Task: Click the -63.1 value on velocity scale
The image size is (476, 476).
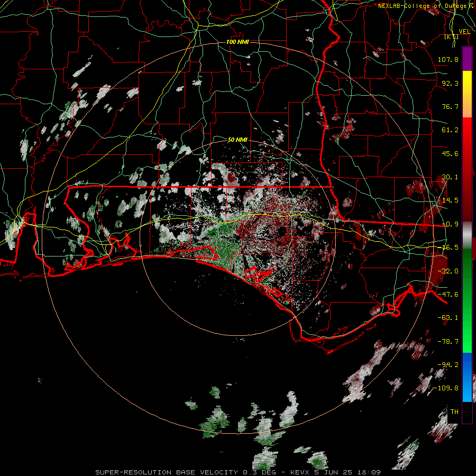Action: pyautogui.click(x=448, y=318)
